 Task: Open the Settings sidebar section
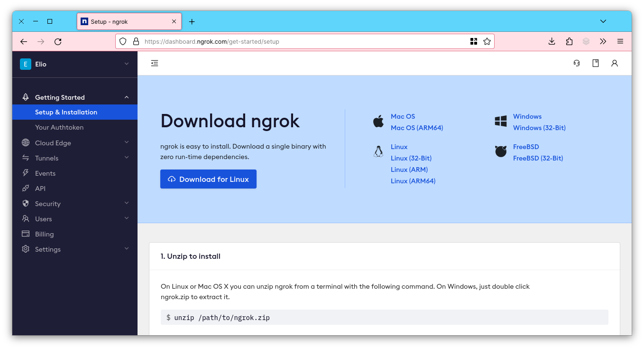pos(126,249)
